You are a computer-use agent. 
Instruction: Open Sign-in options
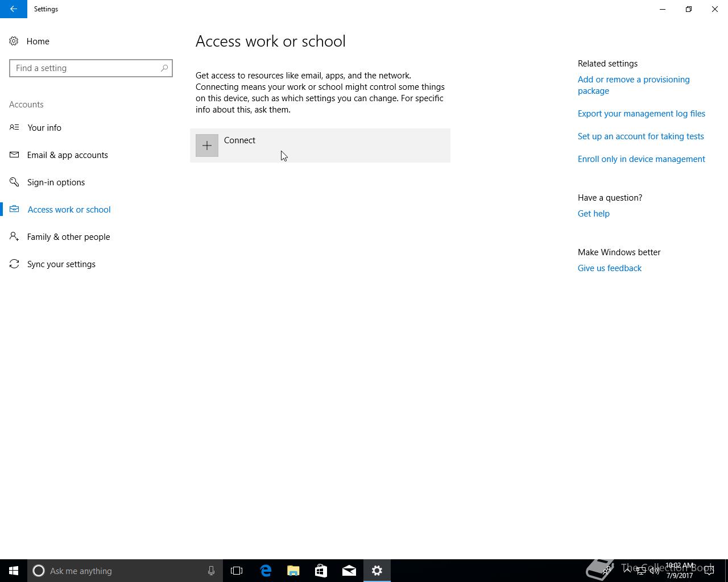click(x=56, y=182)
